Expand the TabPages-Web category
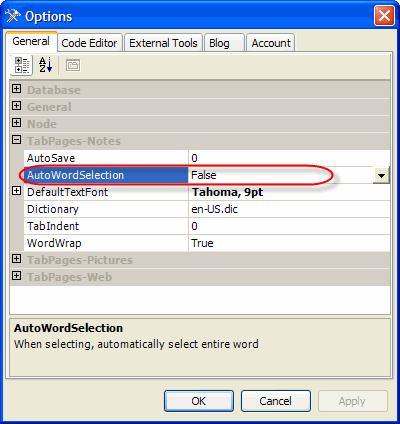 click(16, 276)
